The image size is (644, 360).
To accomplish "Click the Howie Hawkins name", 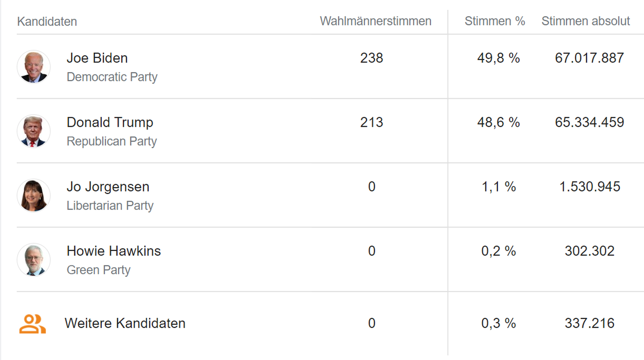I will pyautogui.click(x=114, y=251).
